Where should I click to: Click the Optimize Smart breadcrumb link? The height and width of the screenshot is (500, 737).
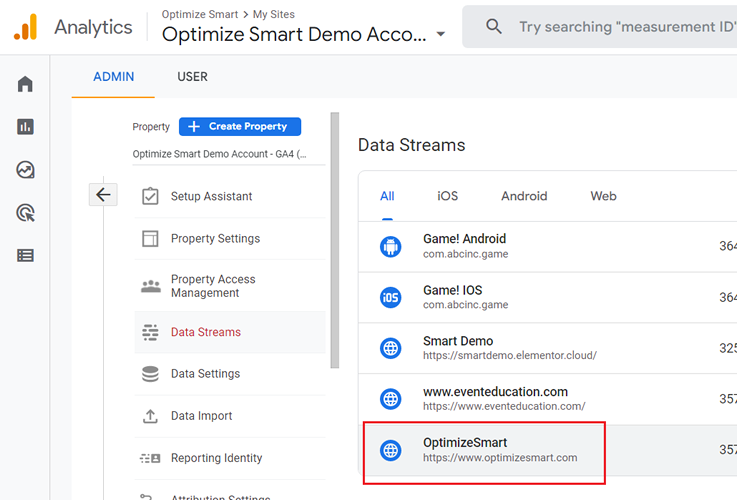click(200, 15)
